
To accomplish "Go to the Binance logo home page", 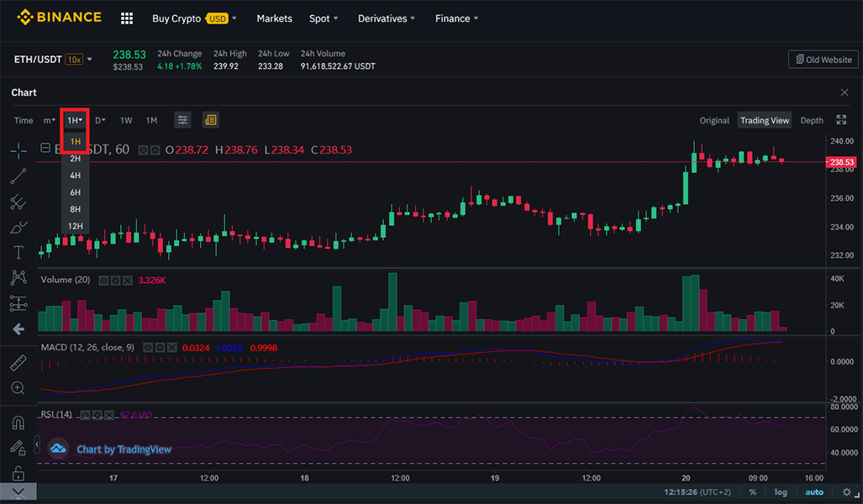I will (x=59, y=18).
